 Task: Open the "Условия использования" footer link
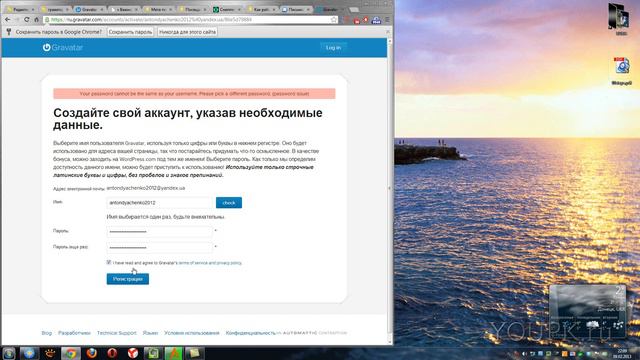[x=192, y=333]
